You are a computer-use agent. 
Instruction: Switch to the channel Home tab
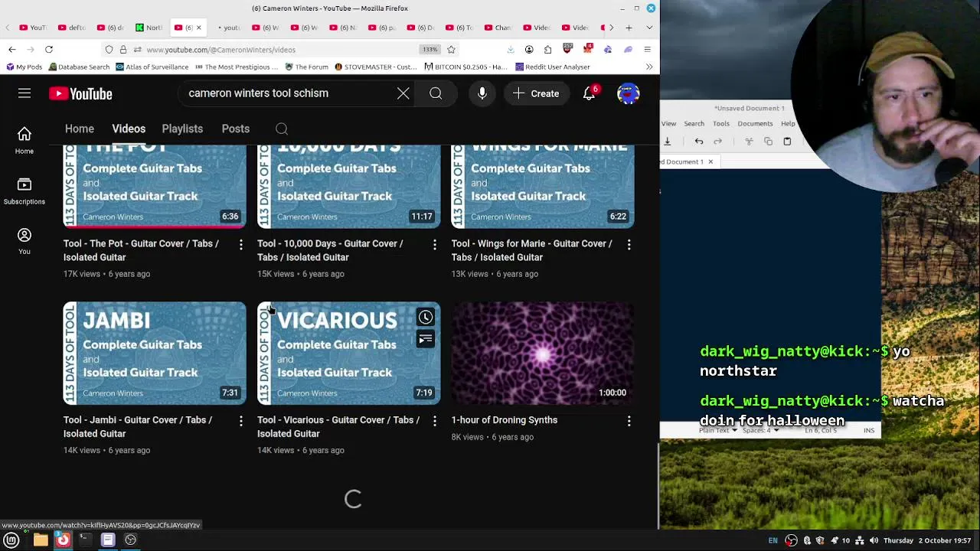[x=80, y=129]
